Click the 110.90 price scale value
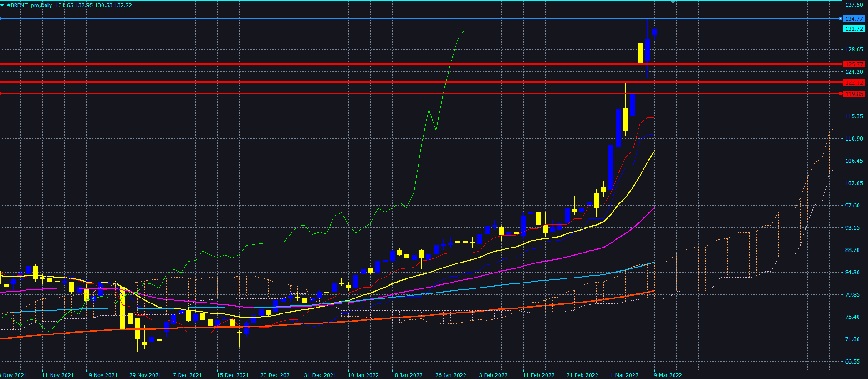This screenshot has height=379, width=868. click(854, 139)
